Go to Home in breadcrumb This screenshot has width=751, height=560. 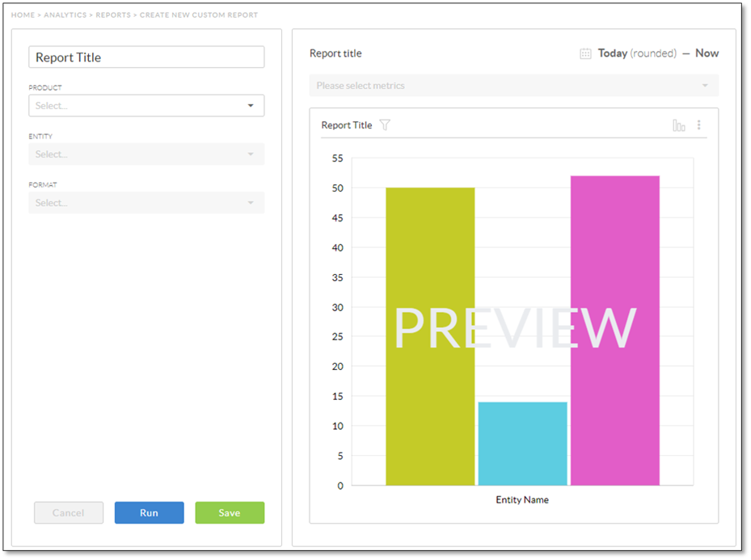pyautogui.click(x=23, y=15)
